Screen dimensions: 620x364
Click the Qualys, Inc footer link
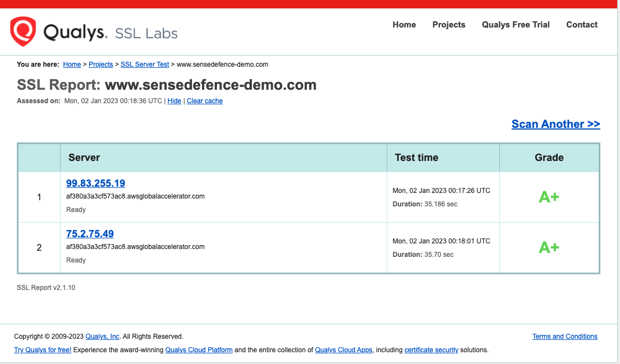coord(103,337)
